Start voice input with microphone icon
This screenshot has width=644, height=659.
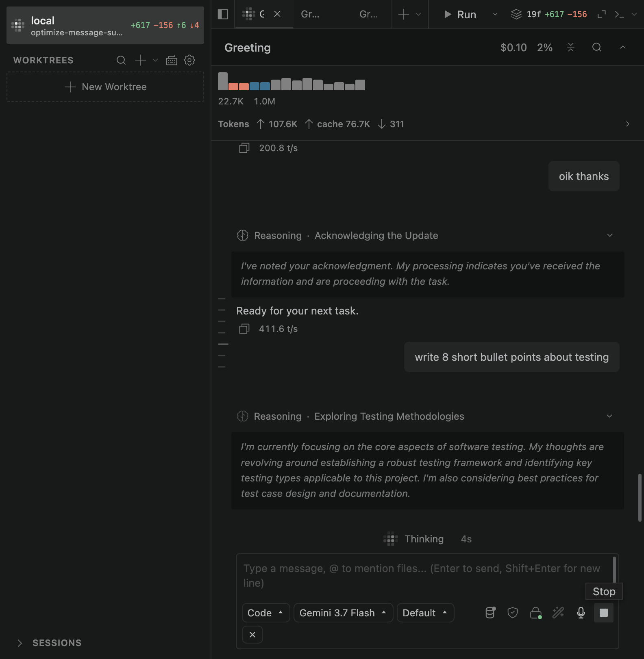tap(581, 613)
